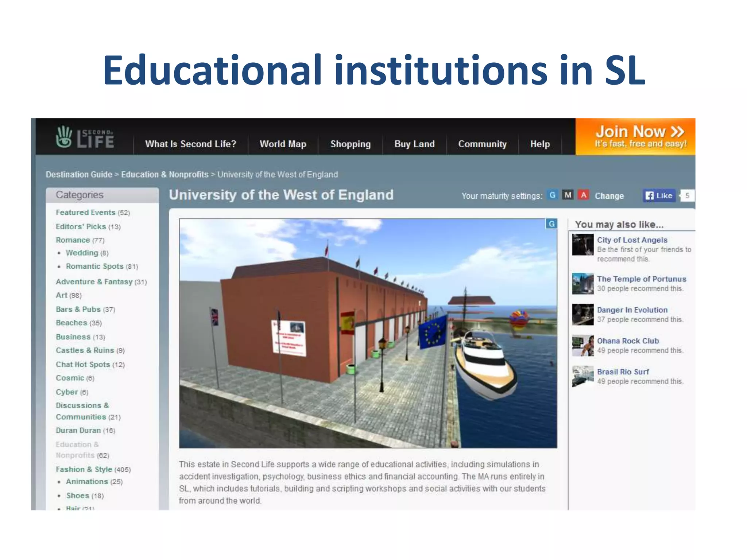
Task: Click the Categories panel header
Action: coord(102,195)
